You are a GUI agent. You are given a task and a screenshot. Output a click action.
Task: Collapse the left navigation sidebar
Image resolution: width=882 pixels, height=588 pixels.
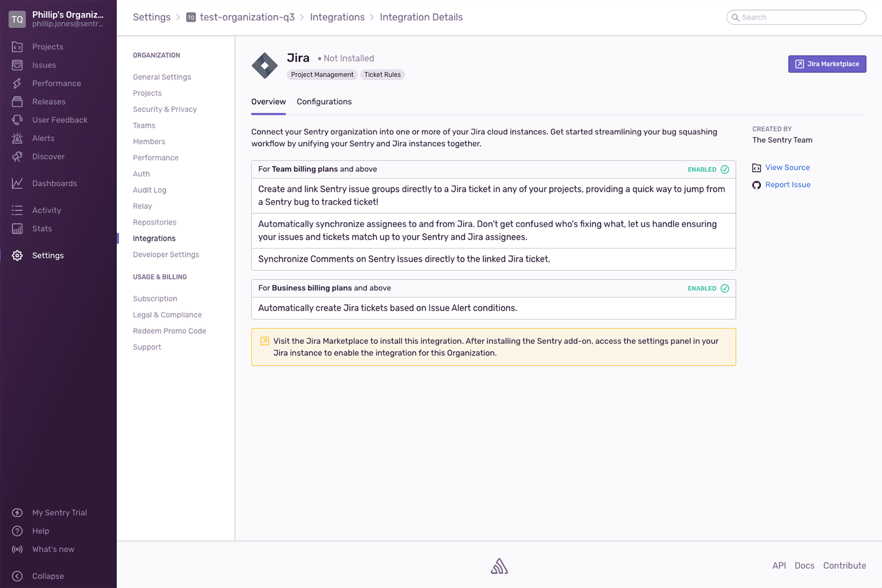click(x=17, y=576)
